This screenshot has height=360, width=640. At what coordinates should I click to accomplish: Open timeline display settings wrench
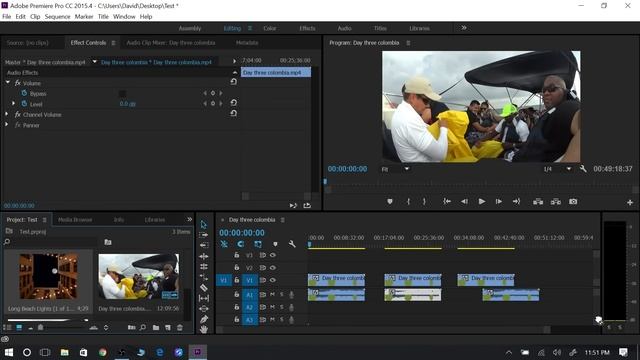(x=292, y=244)
